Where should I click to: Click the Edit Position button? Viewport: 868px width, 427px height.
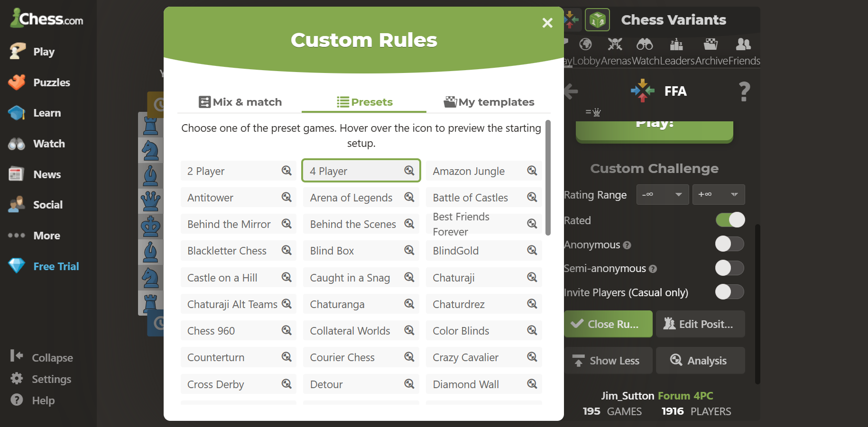tap(700, 324)
